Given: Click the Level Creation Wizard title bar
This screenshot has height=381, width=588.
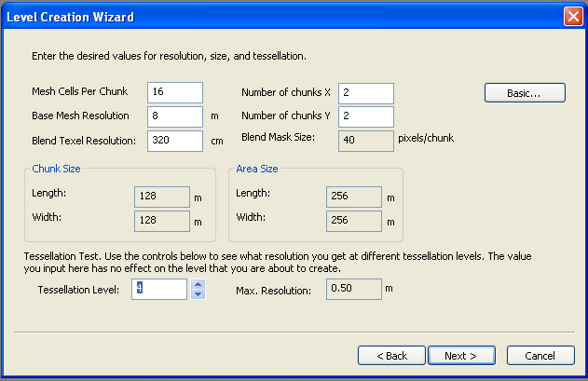Looking at the screenshot, I should click(x=280, y=16).
